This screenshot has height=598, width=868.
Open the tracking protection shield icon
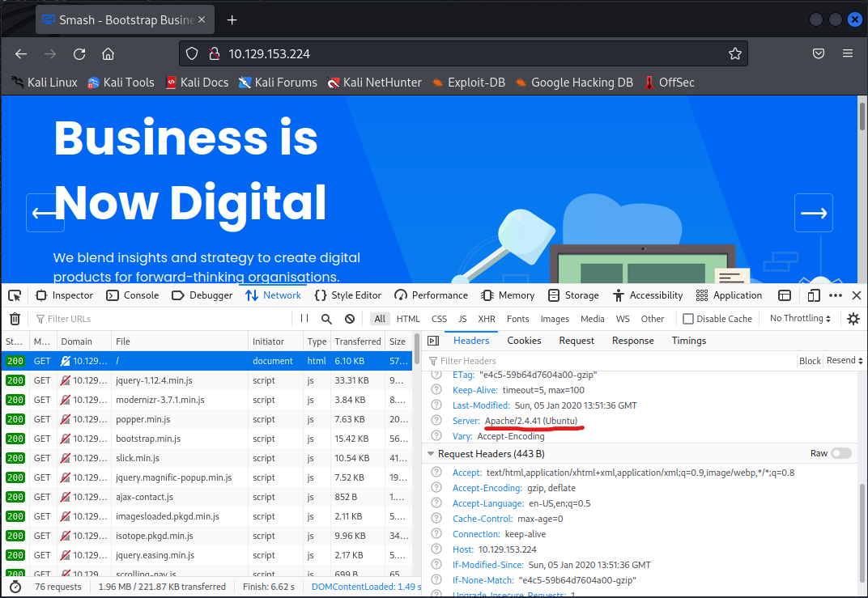pyautogui.click(x=192, y=53)
